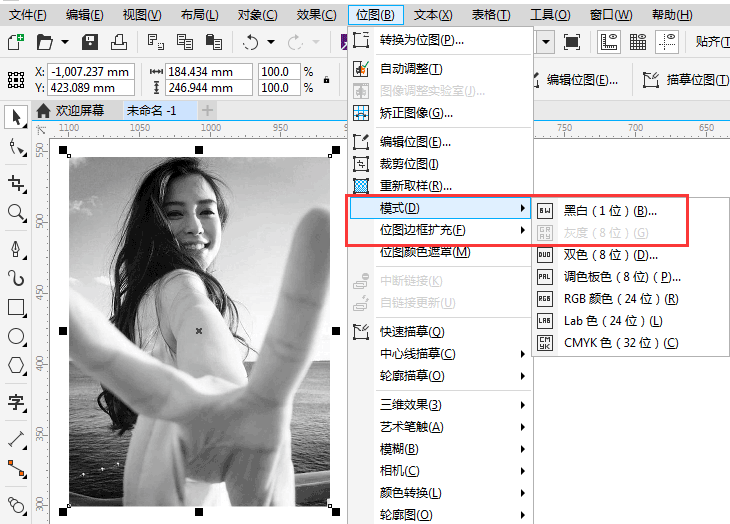Image resolution: width=730 pixels, height=524 pixels.
Task: Click 编辑位图(E)... button in property bar
Action: click(x=577, y=80)
